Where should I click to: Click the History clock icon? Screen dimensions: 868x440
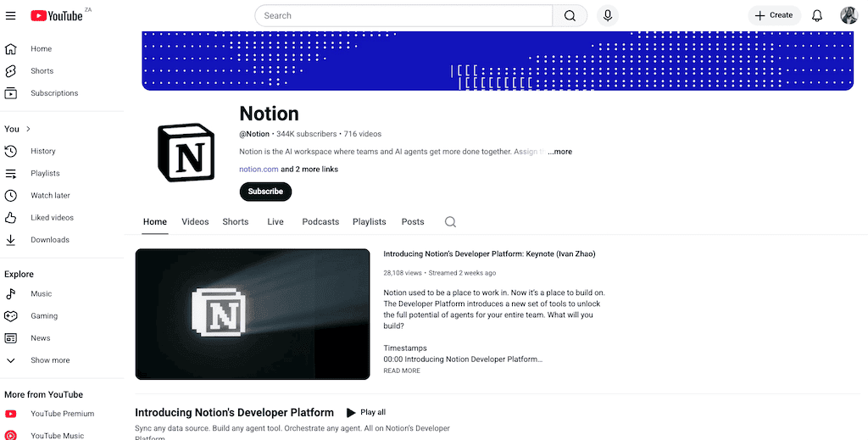coord(10,151)
